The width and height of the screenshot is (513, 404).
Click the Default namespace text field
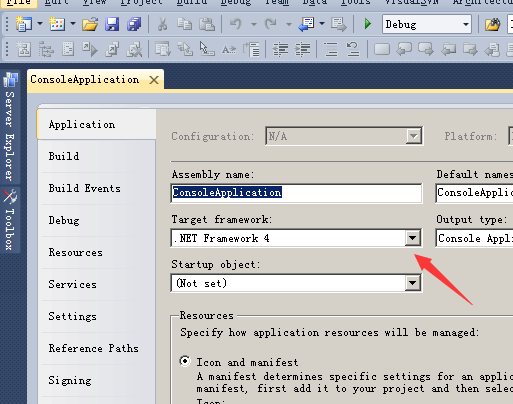click(x=474, y=193)
